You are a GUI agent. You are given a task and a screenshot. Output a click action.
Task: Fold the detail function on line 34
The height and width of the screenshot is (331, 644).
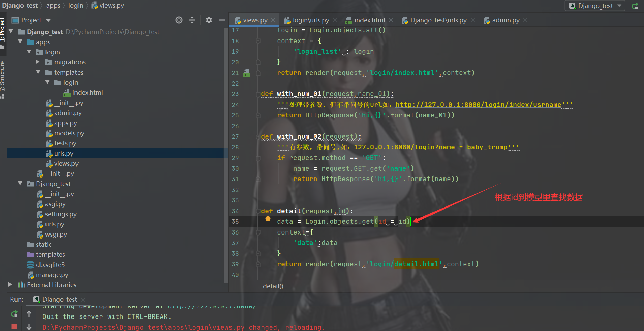(258, 211)
